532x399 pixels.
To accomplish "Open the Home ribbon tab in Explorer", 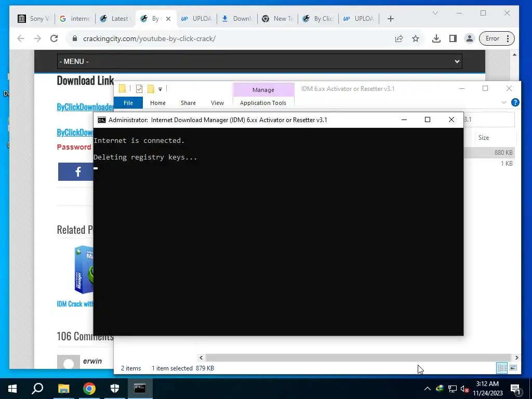I will [x=158, y=103].
